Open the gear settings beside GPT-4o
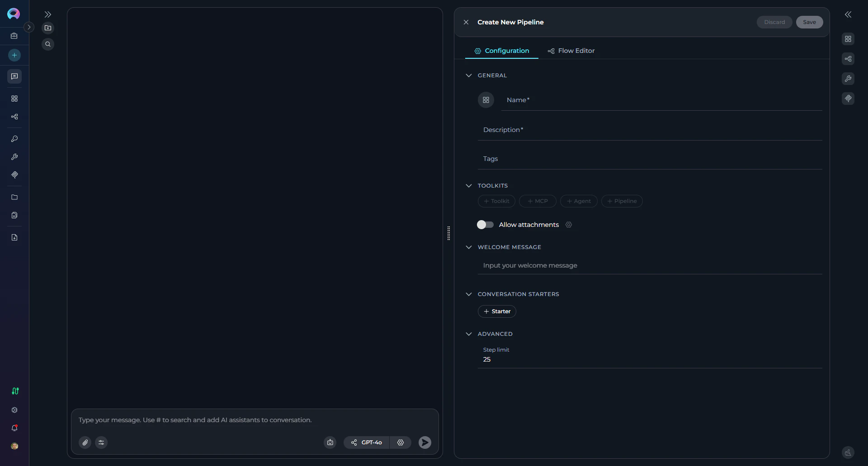The image size is (868, 466). click(401, 442)
